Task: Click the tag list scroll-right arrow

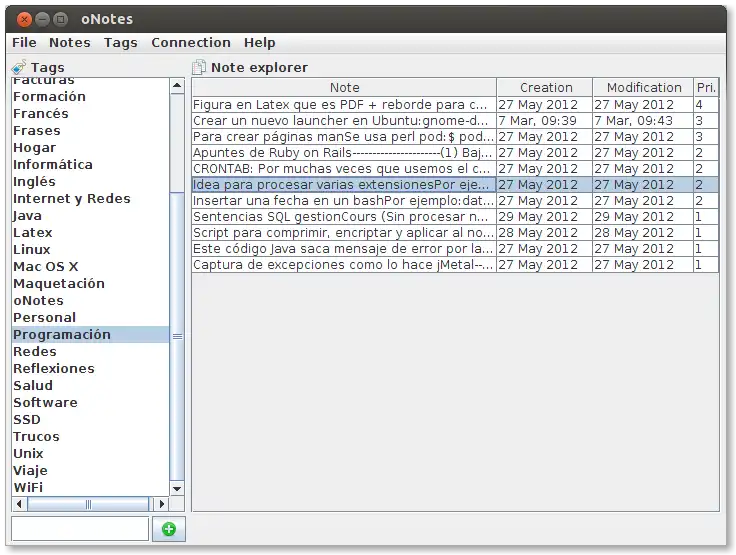Action: (162, 504)
